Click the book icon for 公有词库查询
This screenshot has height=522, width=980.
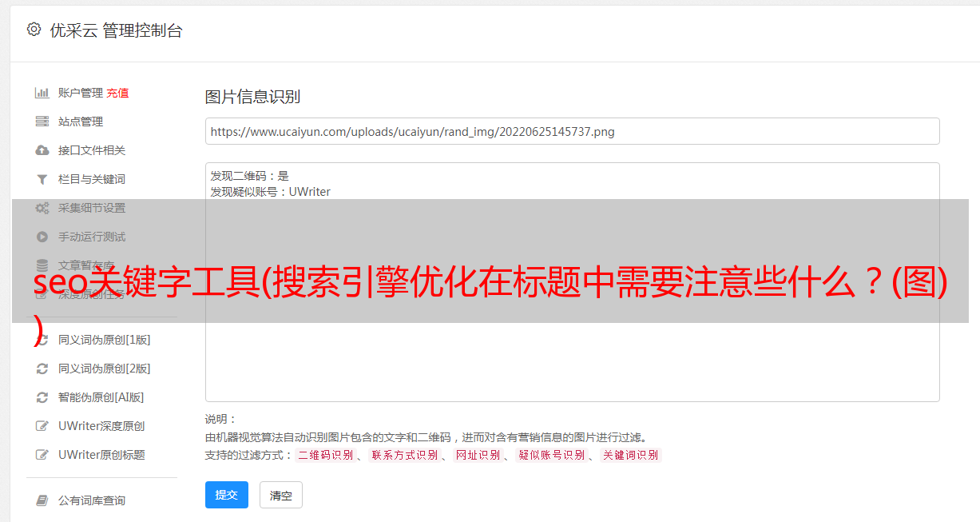[42, 500]
